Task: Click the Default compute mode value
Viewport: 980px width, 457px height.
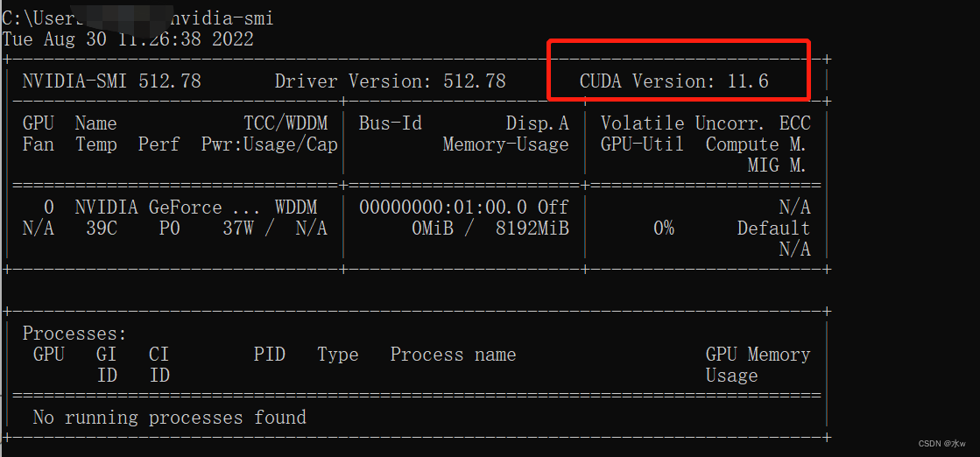Action: coord(773,228)
